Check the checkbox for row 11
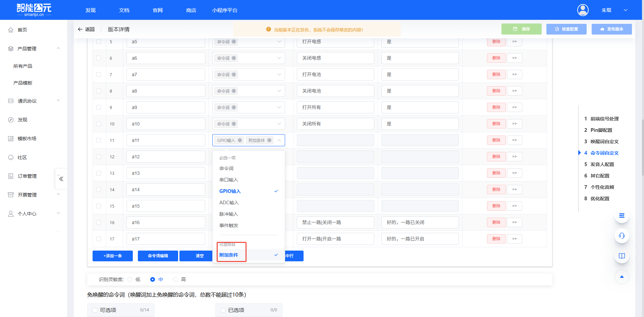Image resolution: width=644 pixels, height=317 pixels. click(x=99, y=140)
